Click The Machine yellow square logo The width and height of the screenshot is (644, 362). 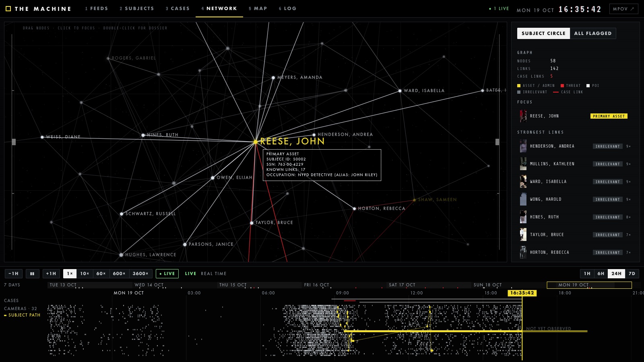tap(8, 8)
